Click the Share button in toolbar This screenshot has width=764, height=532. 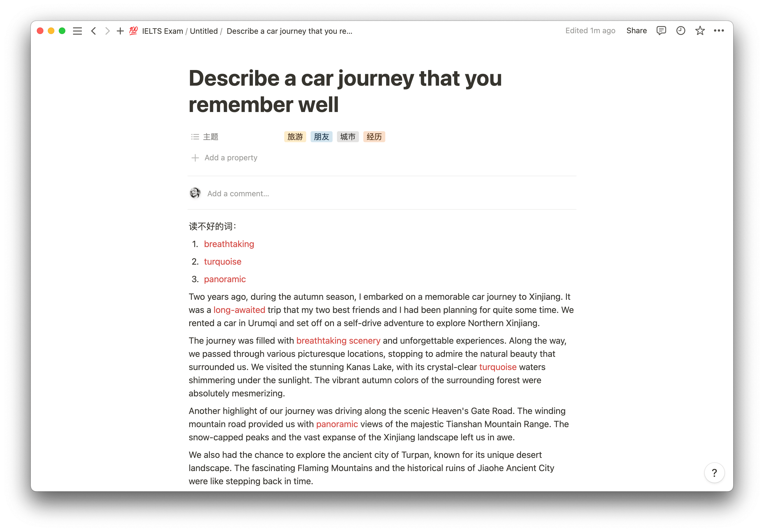point(637,31)
